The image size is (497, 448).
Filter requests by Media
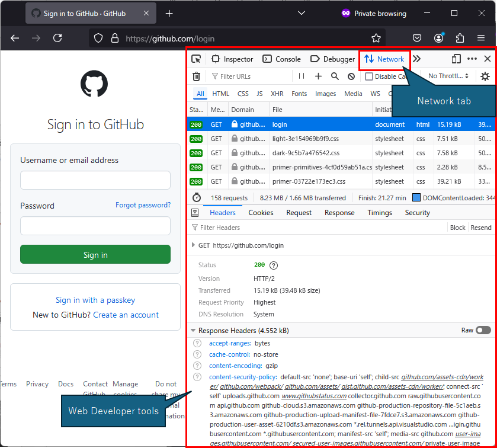click(353, 94)
